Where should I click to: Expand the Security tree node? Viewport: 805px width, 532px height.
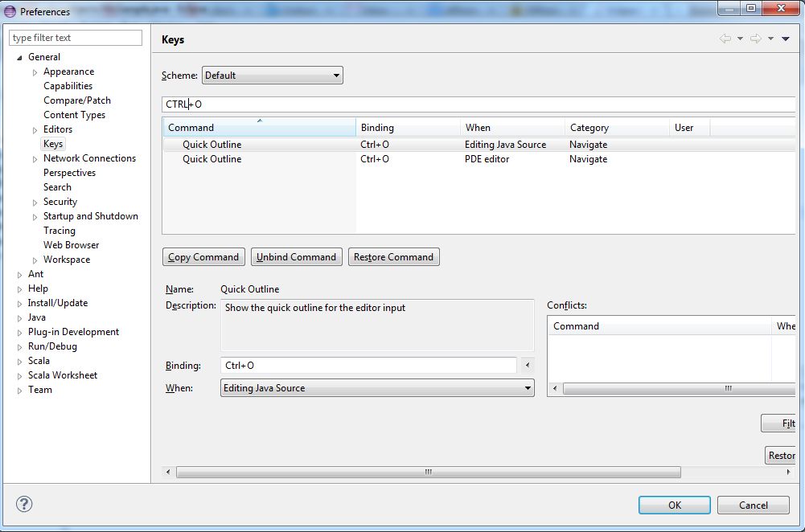[x=35, y=203]
